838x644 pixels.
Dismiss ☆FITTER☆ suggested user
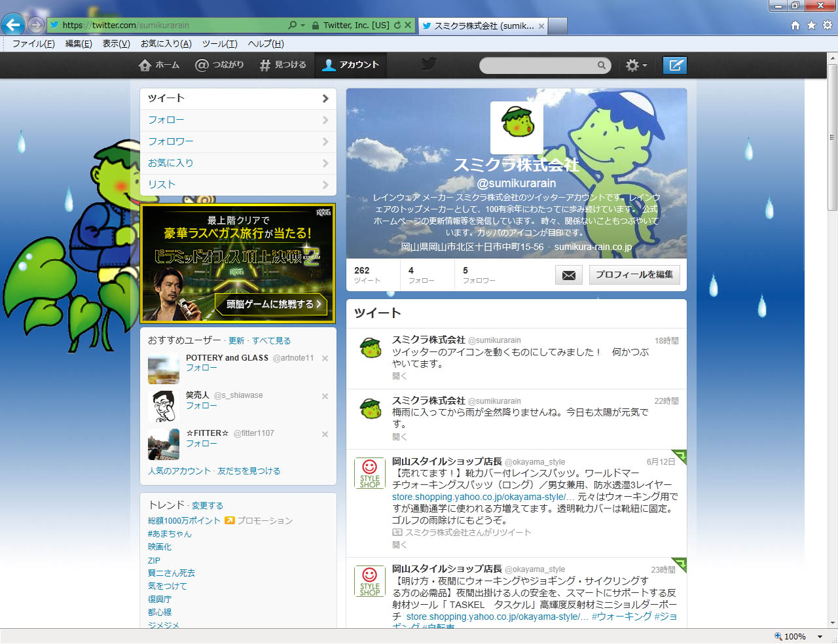coord(325,434)
